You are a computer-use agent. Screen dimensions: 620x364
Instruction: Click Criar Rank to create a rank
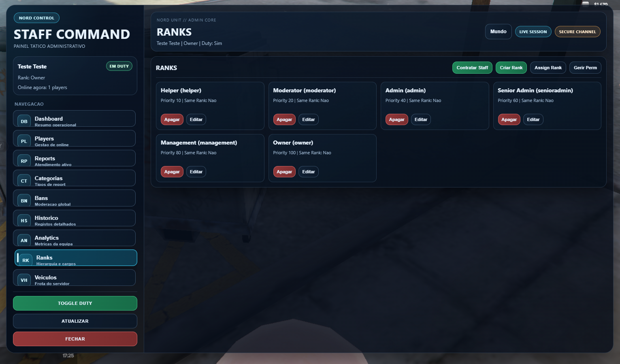coord(511,68)
